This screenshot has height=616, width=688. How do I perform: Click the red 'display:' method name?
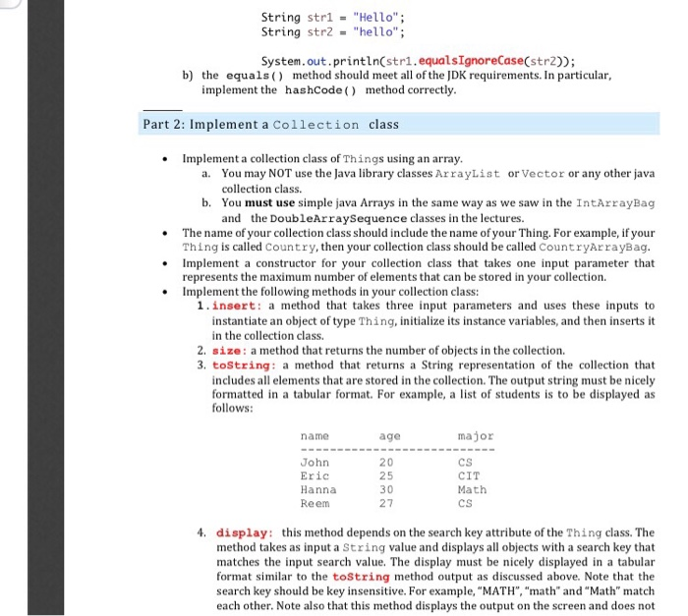click(245, 533)
